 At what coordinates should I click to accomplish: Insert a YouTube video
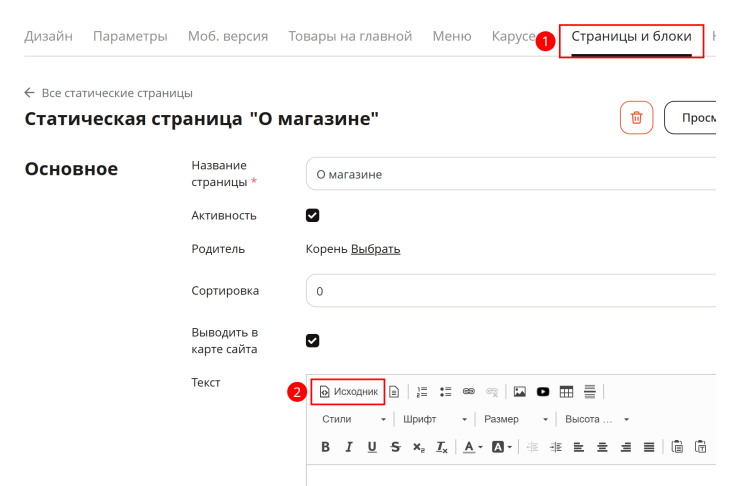coord(543,392)
